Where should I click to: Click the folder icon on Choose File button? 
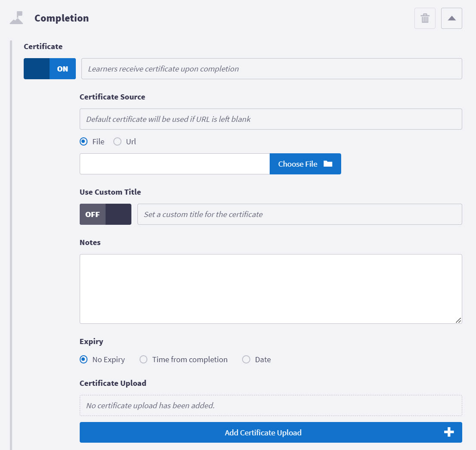tap(328, 164)
